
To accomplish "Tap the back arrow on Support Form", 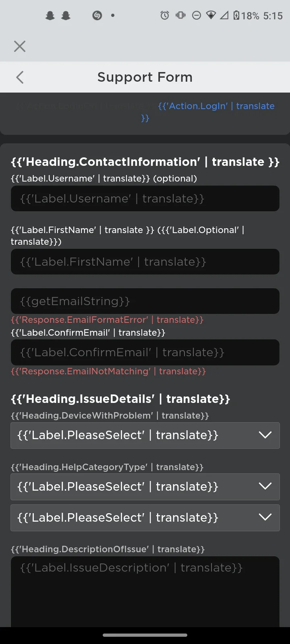I will tap(19, 77).
